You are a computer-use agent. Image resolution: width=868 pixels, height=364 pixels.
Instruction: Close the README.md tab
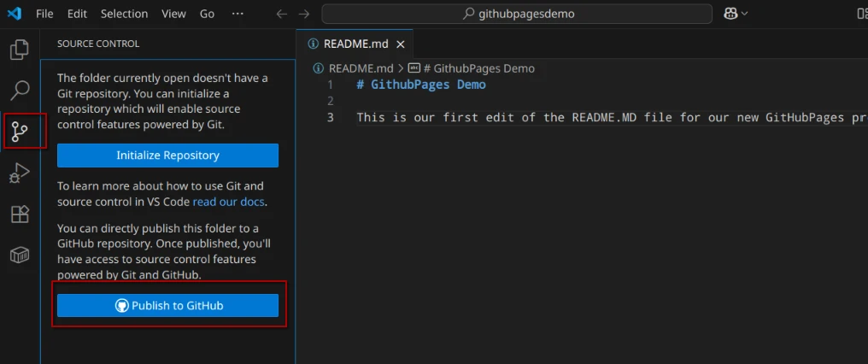(401, 44)
